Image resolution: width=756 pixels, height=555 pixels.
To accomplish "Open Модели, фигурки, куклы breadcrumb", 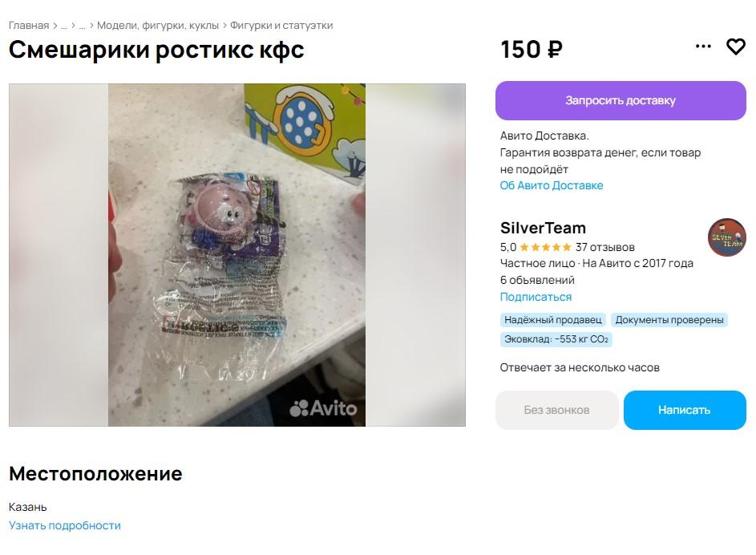I will pyautogui.click(x=158, y=26).
